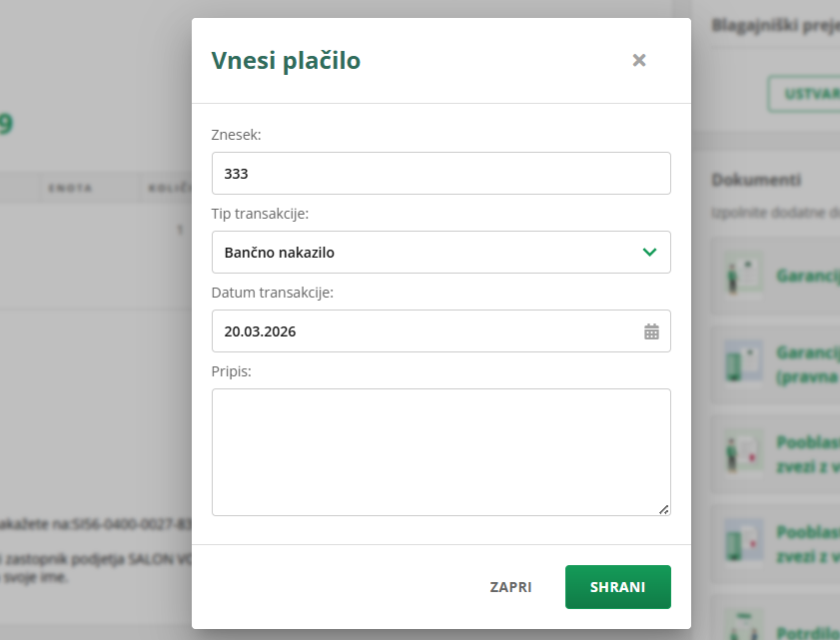This screenshot has width=840, height=640.
Task: Follow the Potrdilo document link
Action: pyautogui.click(x=808, y=632)
